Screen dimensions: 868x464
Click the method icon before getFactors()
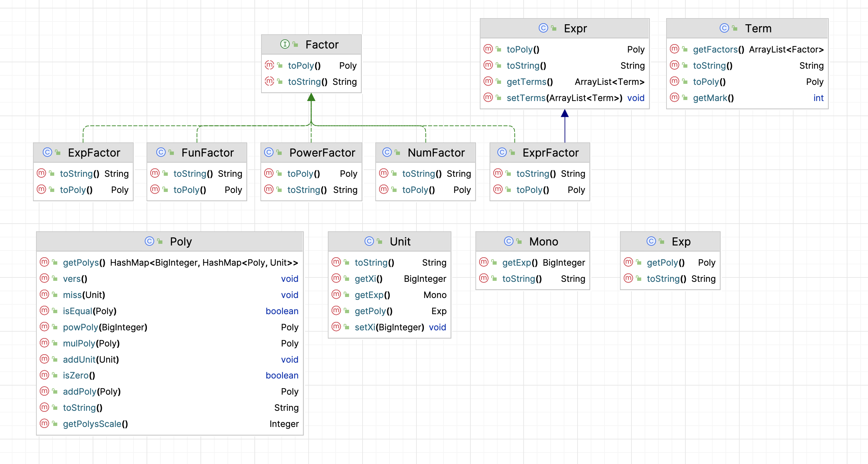(674, 49)
